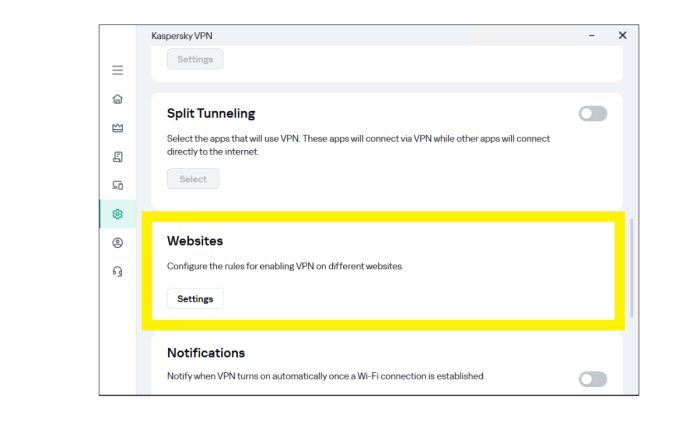Click the Kaspersky VPN window title
This screenshot has width=700, height=436.
[182, 36]
